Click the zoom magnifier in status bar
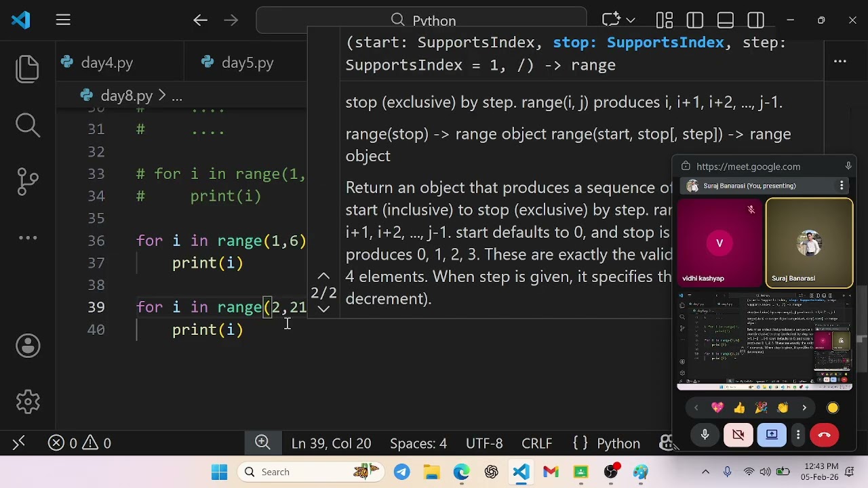 [262, 443]
